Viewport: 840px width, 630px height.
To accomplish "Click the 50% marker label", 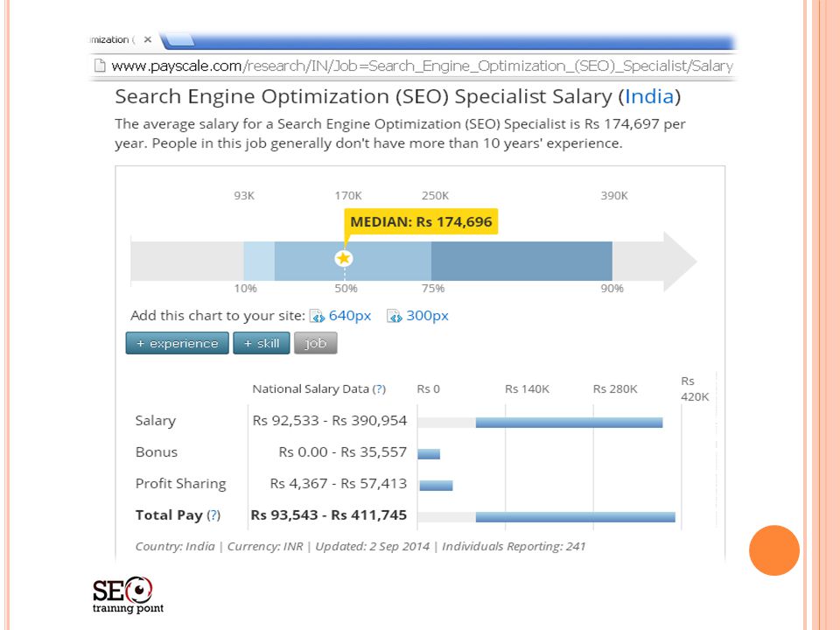I will click(x=346, y=288).
